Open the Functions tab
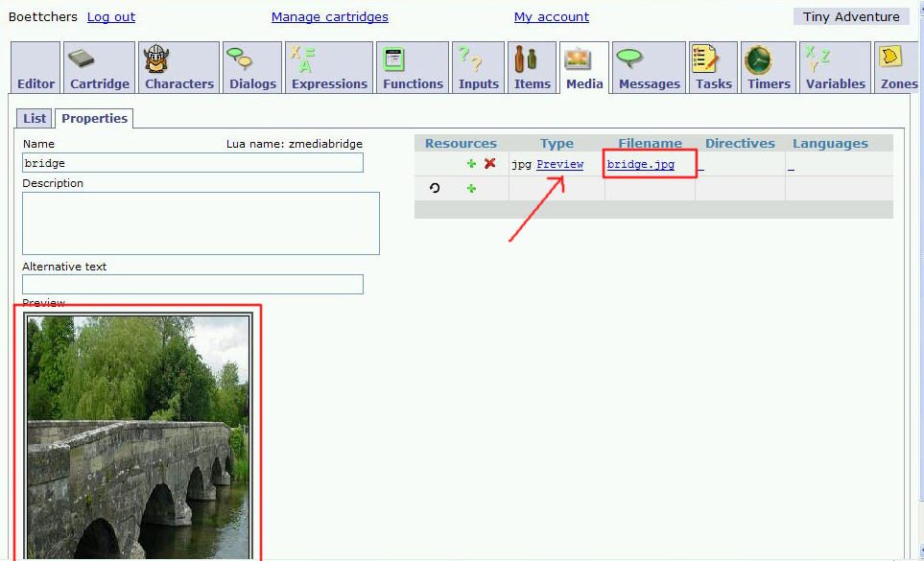This screenshot has height=561, width=924. (x=413, y=67)
